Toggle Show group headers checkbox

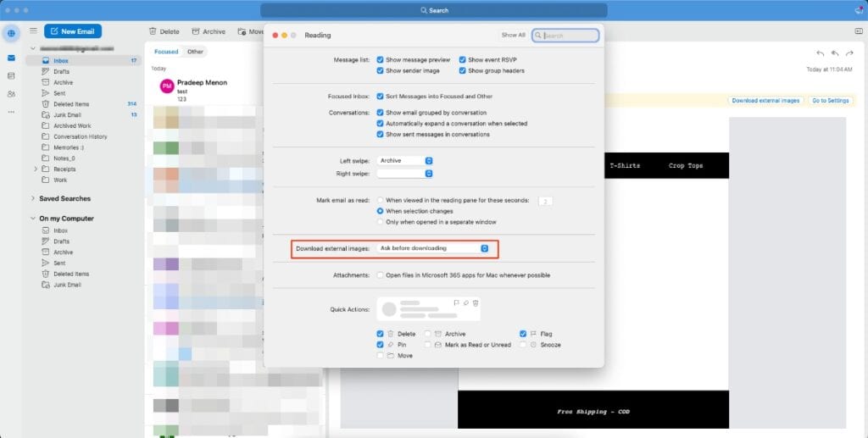click(462, 71)
